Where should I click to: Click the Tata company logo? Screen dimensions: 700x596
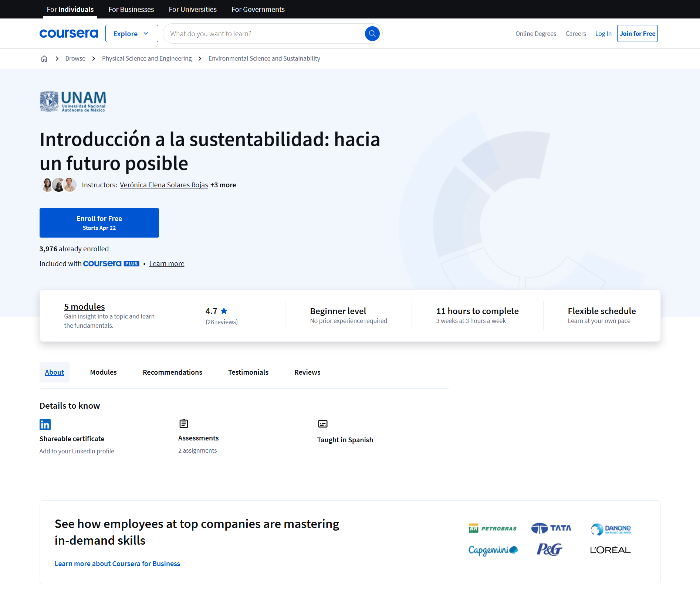click(551, 528)
